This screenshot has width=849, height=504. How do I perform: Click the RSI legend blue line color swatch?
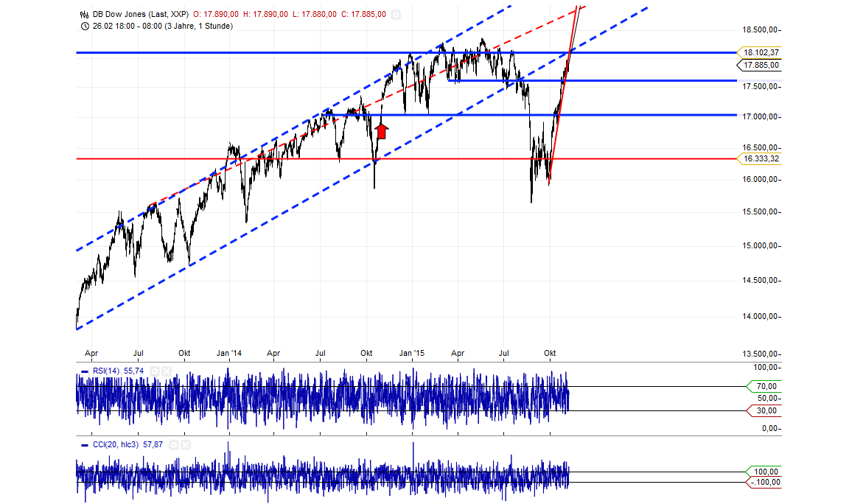[85, 371]
